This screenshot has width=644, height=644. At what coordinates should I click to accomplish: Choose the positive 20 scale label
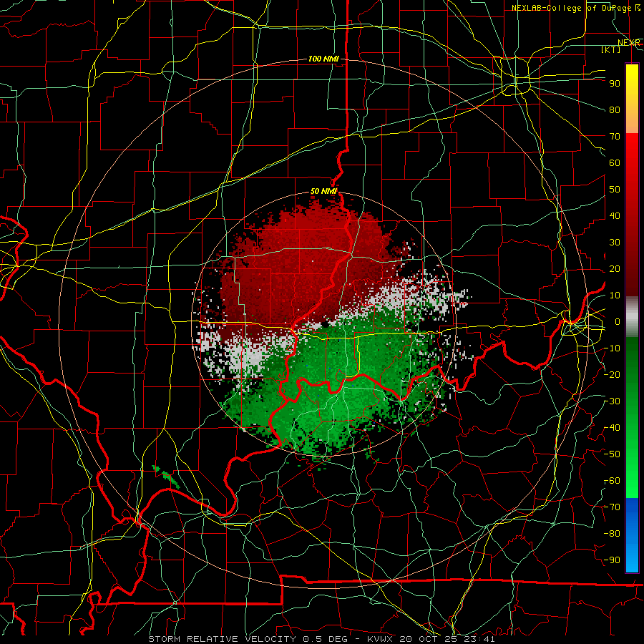click(x=615, y=268)
